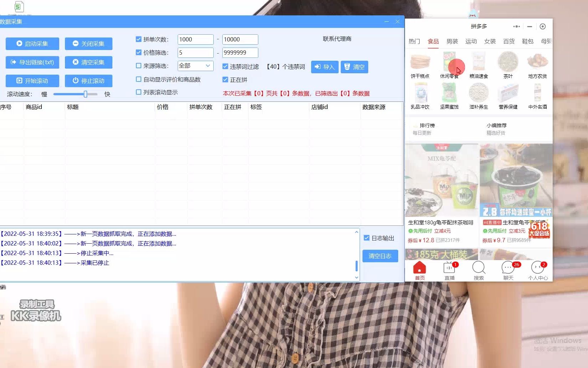Screen dimensions: 588x368
Task: Toggle the 日志输出 checkbox
Action: [367, 238]
